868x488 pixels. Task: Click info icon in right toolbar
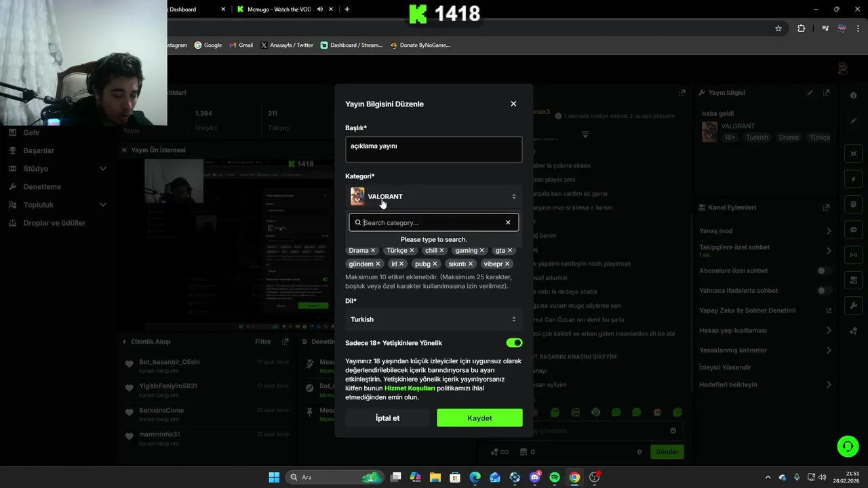854,95
